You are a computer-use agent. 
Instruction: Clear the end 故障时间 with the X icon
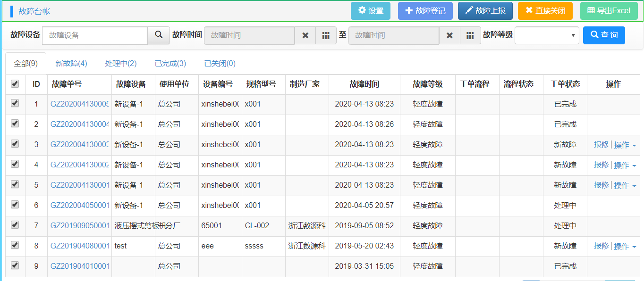coord(449,35)
